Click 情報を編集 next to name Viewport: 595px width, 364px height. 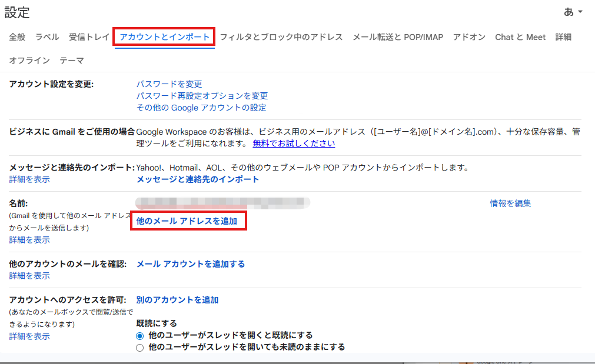click(510, 203)
